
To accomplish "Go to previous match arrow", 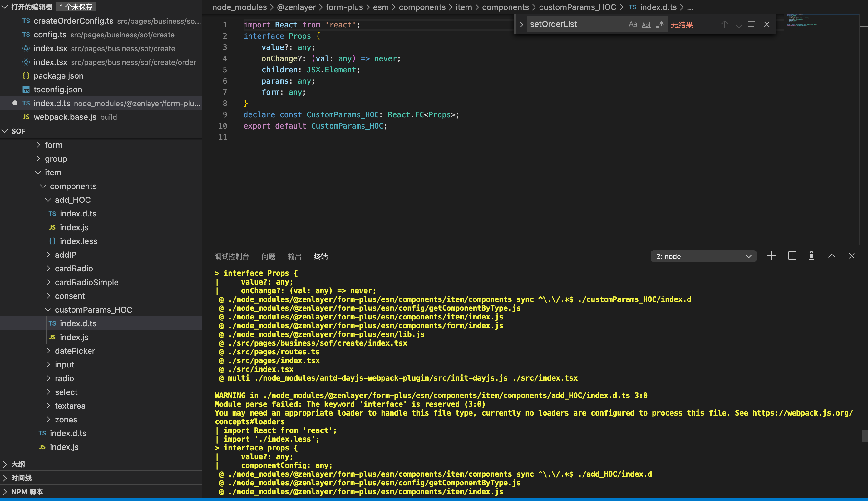I will [x=724, y=24].
